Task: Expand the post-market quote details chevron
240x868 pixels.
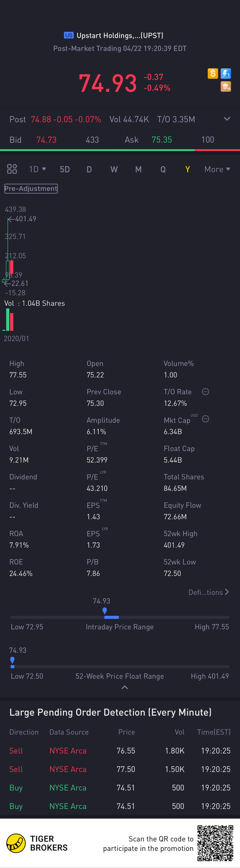Action: 227,119
